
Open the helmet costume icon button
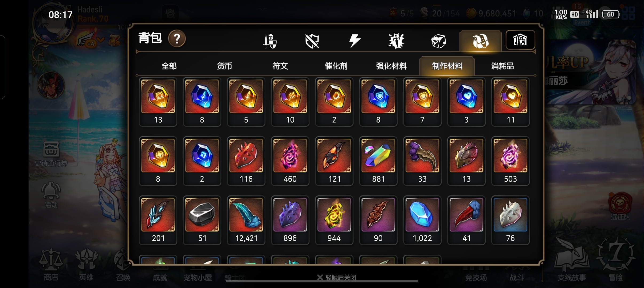point(520,40)
